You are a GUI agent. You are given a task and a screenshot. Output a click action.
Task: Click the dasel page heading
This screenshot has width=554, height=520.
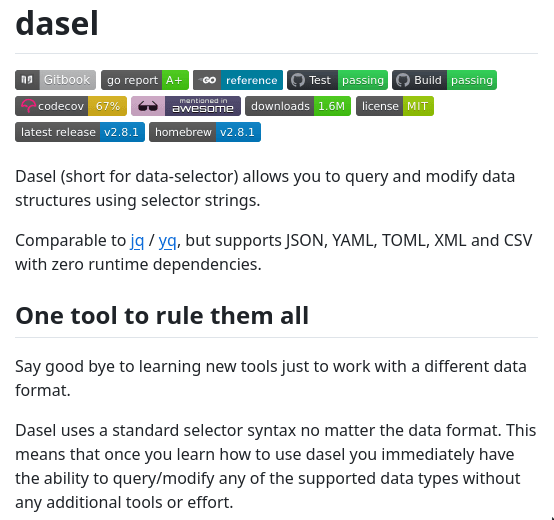57,23
